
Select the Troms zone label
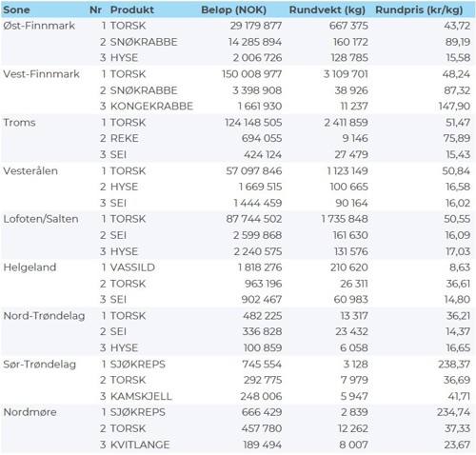[19, 123]
